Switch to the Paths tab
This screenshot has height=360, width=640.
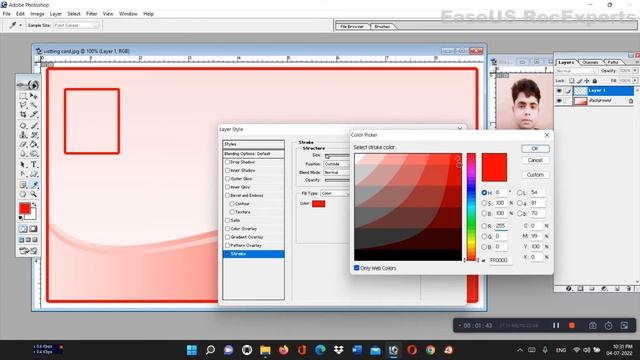coord(613,62)
